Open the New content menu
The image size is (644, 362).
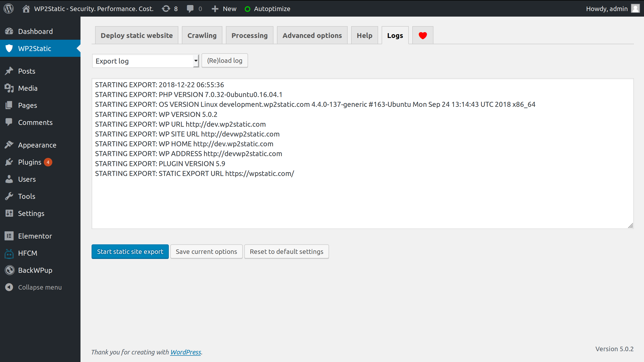pyautogui.click(x=224, y=9)
